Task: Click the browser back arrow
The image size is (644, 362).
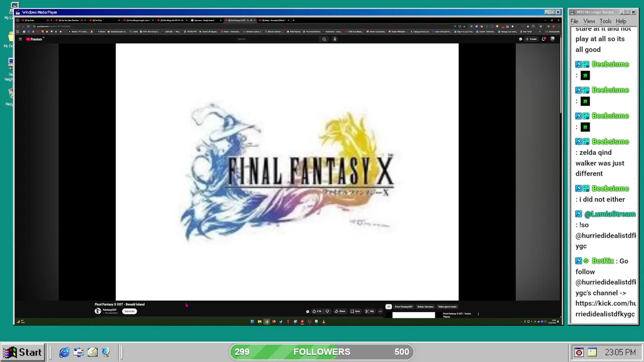Action: pos(19,26)
